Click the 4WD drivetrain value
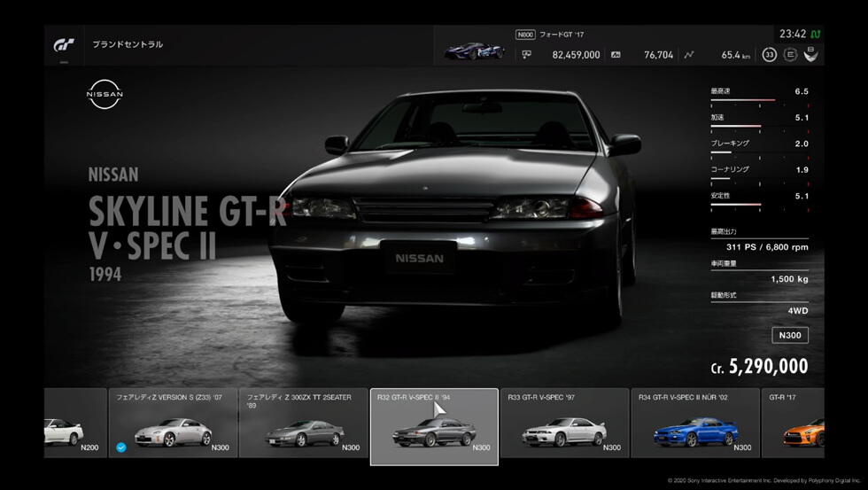This screenshot has height=490, width=868. tap(798, 311)
